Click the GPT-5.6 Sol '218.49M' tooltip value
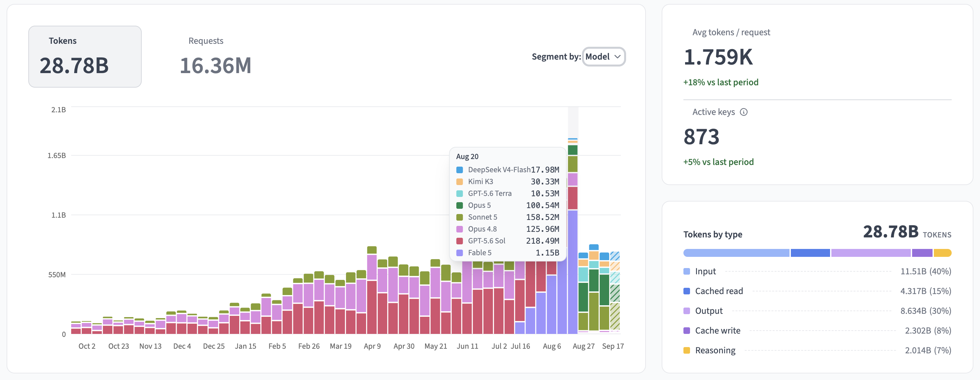Screen dimensions: 980x380 [x=542, y=241]
